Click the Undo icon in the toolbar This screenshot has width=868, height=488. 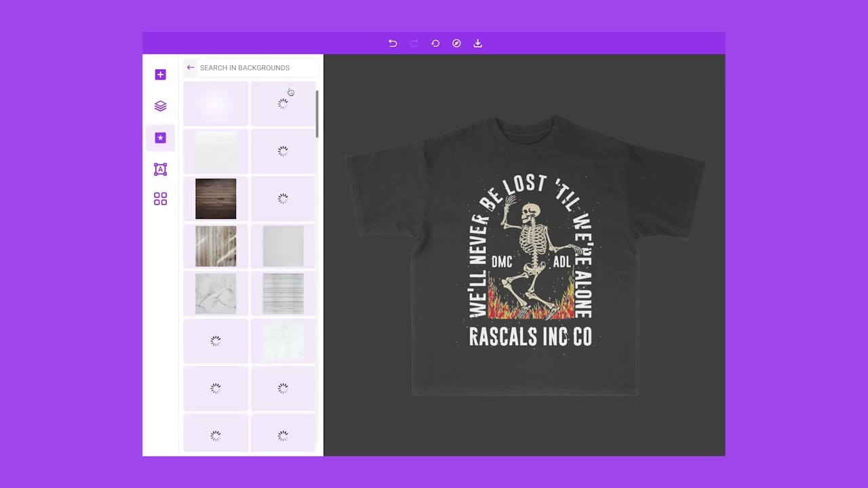(x=393, y=43)
